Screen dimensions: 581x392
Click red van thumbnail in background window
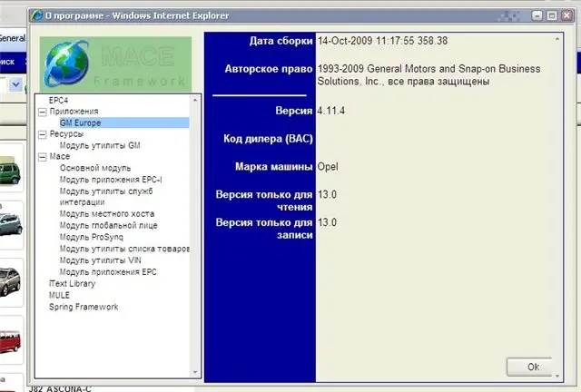pos(10,341)
